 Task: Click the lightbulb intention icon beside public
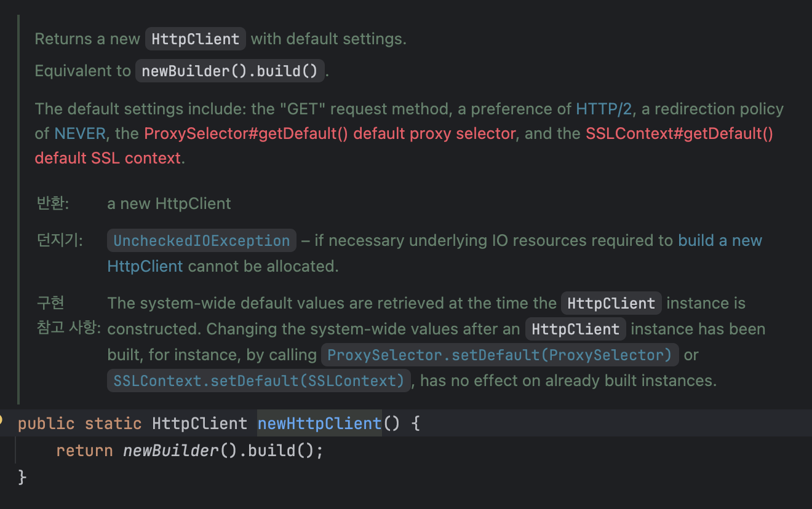1,421
